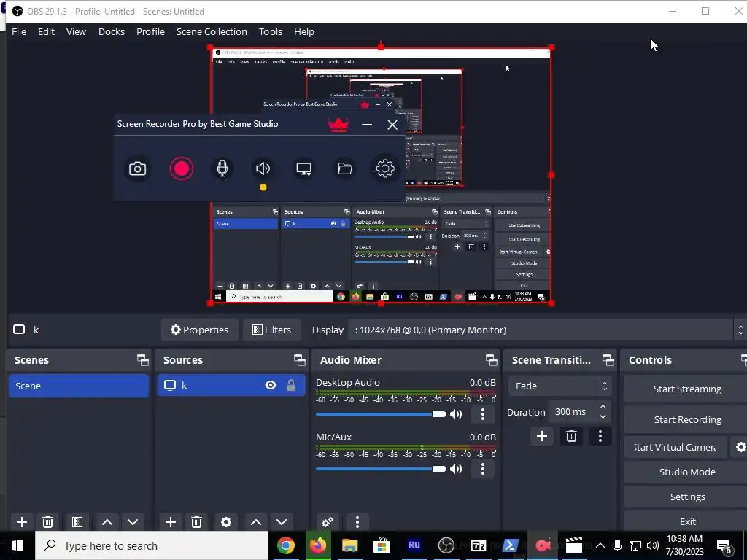Screen dimensions: 747x560
Task: Increase transition duration with up arrow
Action: (603, 407)
